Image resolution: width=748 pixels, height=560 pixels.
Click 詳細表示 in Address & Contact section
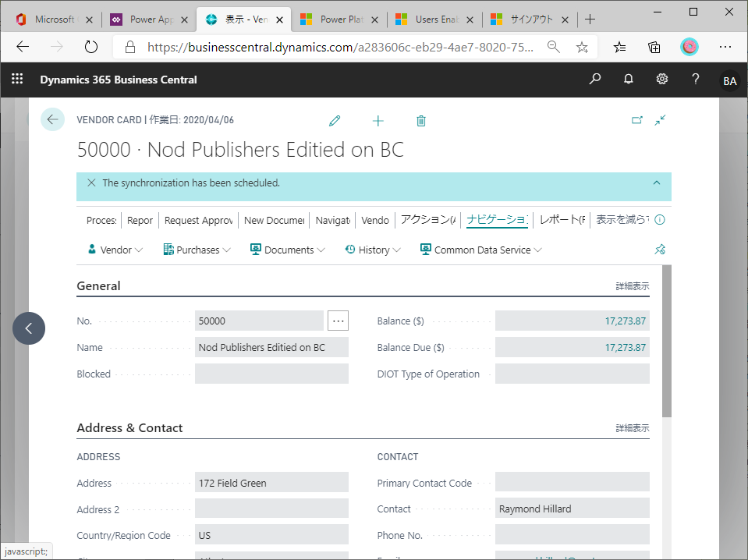(633, 428)
